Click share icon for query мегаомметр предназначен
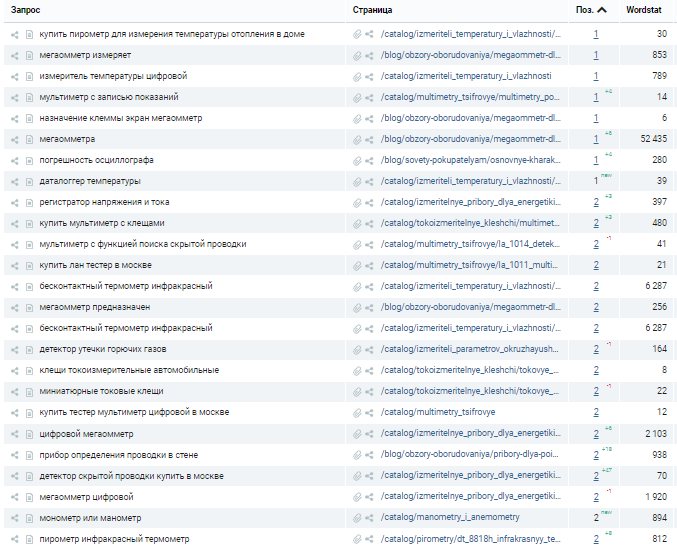The height and width of the screenshot is (554, 677). pyautogui.click(x=15, y=308)
